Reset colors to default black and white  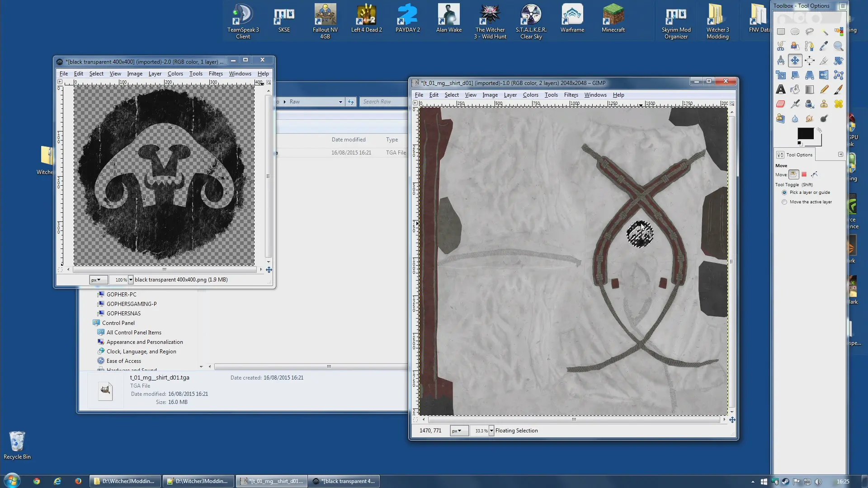tap(799, 143)
